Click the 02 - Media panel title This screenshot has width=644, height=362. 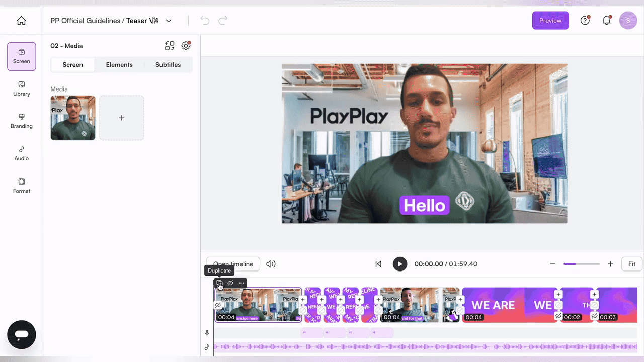point(66,46)
